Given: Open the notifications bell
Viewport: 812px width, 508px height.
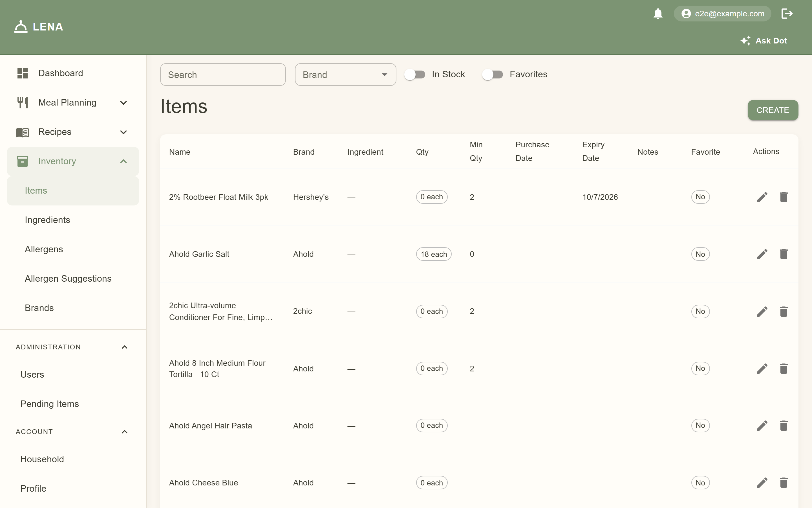Looking at the screenshot, I should (x=658, y=14).
